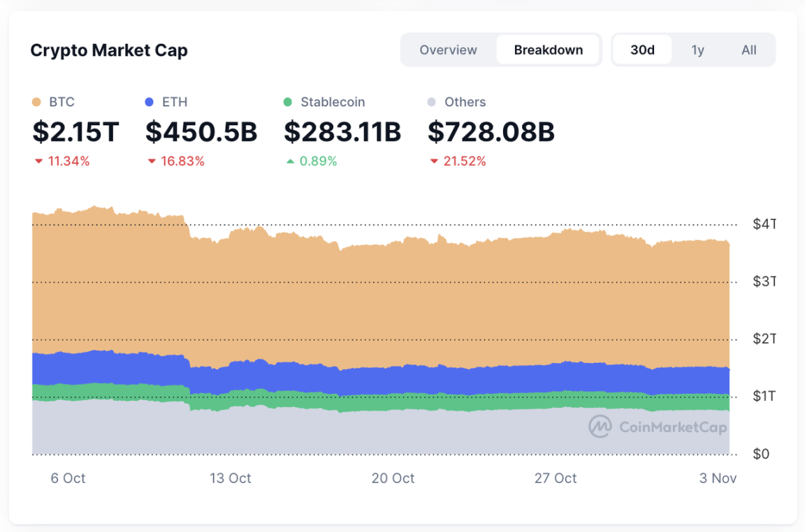Toggle the Others legend label

465,102
